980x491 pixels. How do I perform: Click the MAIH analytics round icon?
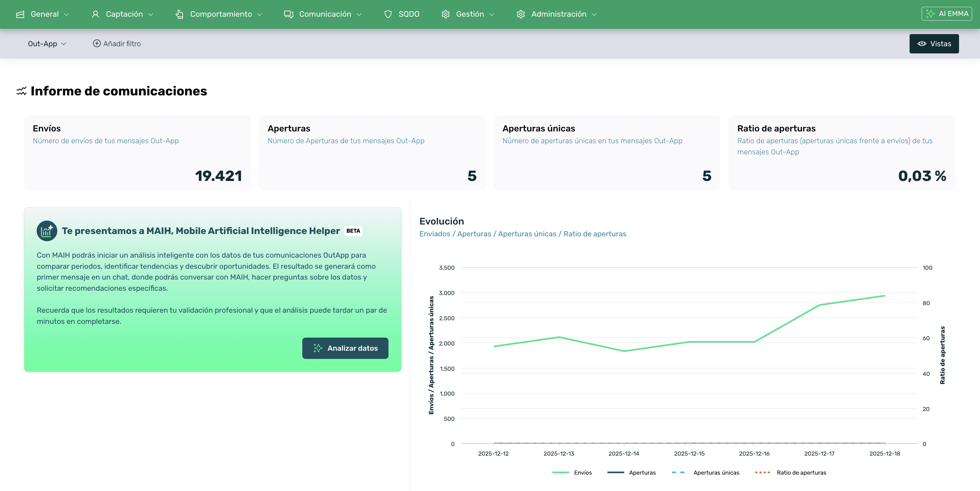[x=47, y=231]
